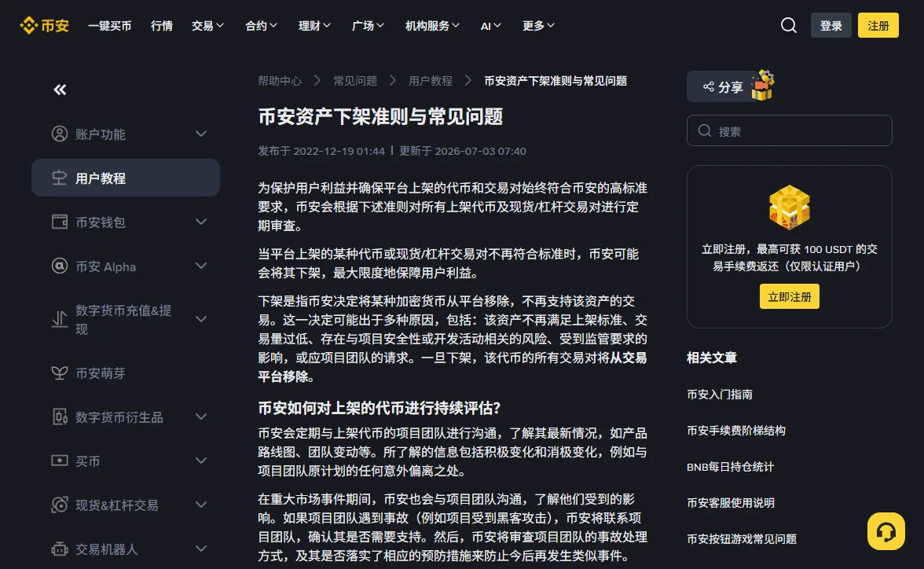Click the 现货&杠杆交易 icon

click(60, 505)
